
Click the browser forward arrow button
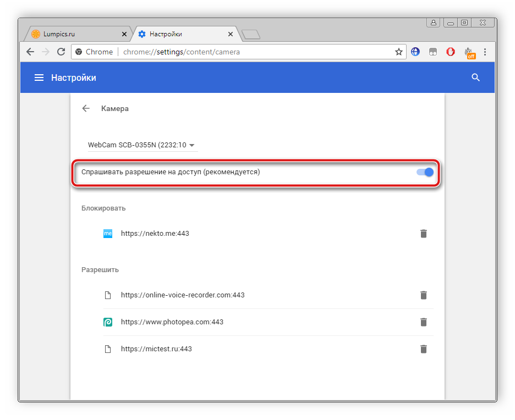click(x=46, y=52)
